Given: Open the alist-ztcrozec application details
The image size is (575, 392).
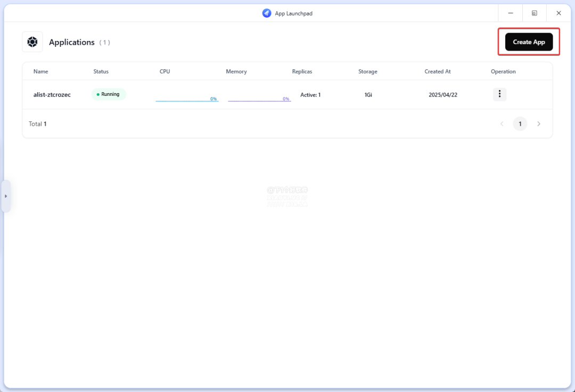Looking at the screenshot, I should point(52,95).
